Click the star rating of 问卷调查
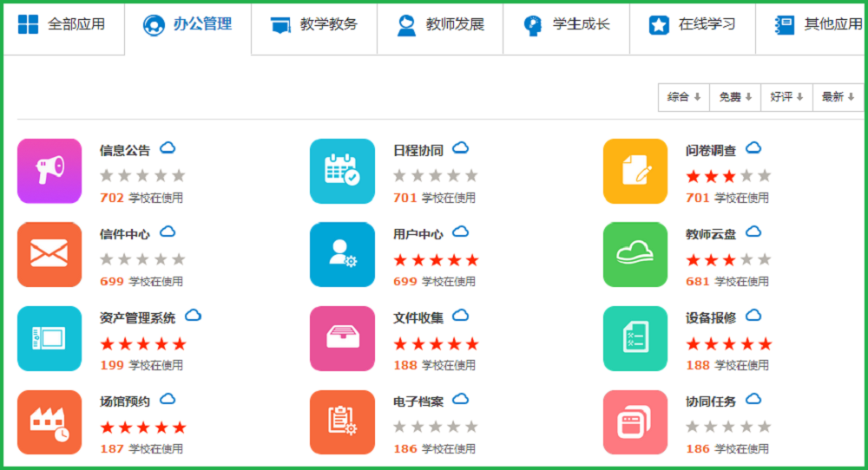868x470 pixels. pos(728,176)
